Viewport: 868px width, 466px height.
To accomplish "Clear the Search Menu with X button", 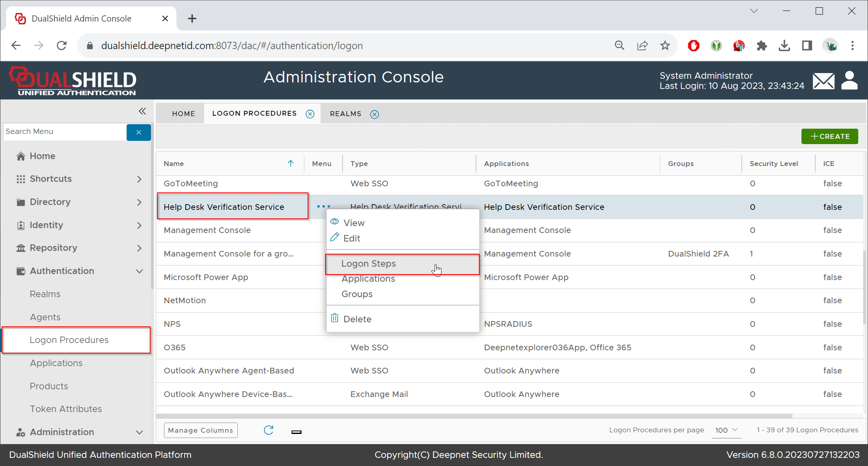I will [x=138, y=132].
